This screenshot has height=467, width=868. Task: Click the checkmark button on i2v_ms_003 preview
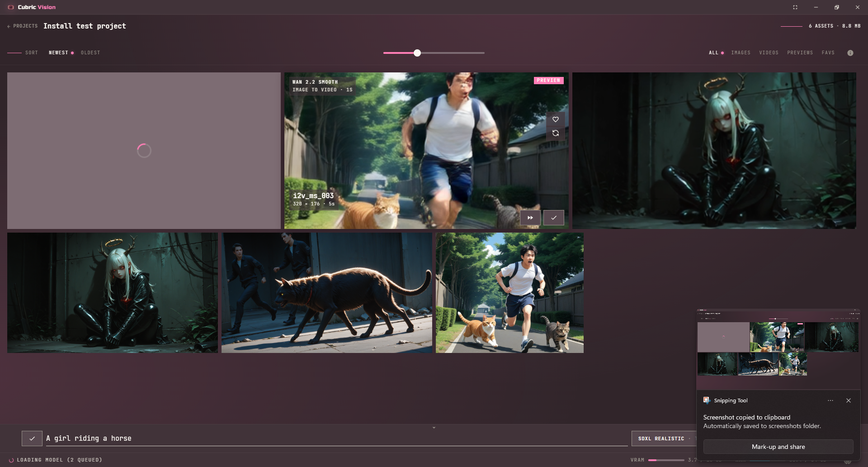coord(554,218)
